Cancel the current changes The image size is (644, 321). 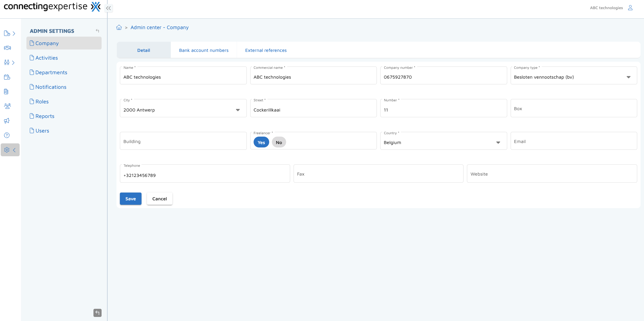pos(159,199)
